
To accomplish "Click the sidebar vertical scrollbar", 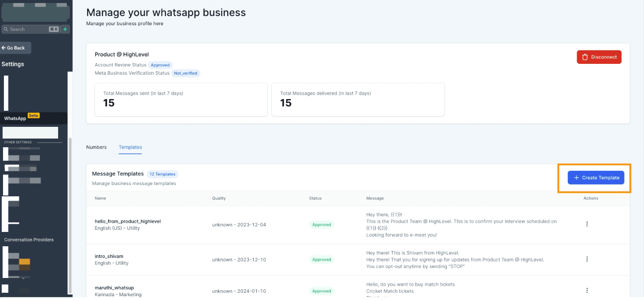I will click(70, 215).
